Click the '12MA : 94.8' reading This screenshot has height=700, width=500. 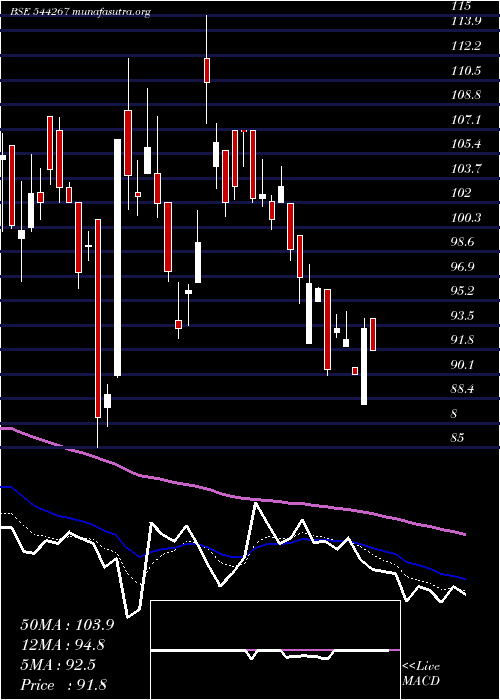pyautogui.click(x=65, y=645)
